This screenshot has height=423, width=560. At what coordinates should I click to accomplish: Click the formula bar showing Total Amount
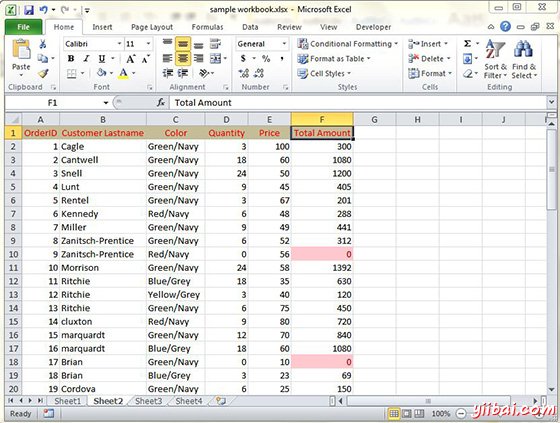tap(358, 103)
